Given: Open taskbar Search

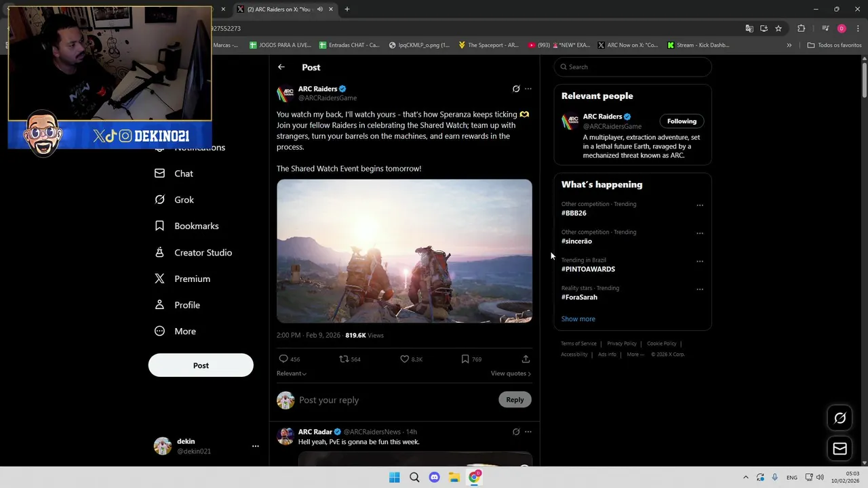Looking at the screenshot, I should [x=414, y=477].
